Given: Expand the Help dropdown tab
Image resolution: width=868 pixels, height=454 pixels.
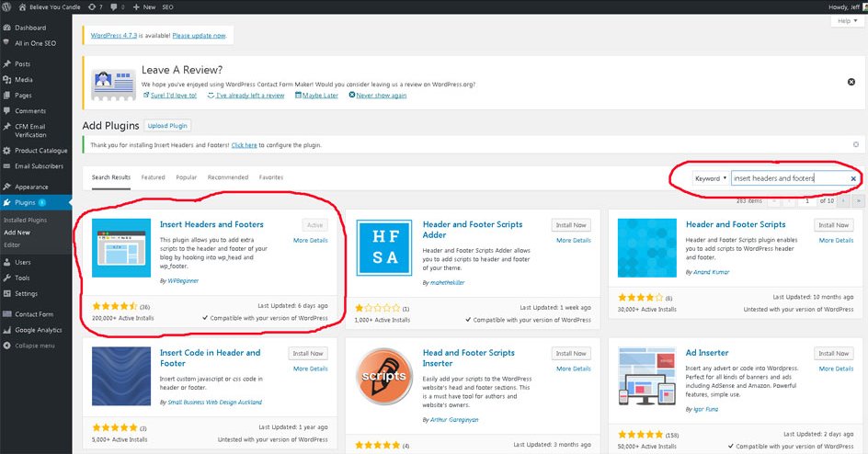Looking at the screenshot, I should [847, 21].
